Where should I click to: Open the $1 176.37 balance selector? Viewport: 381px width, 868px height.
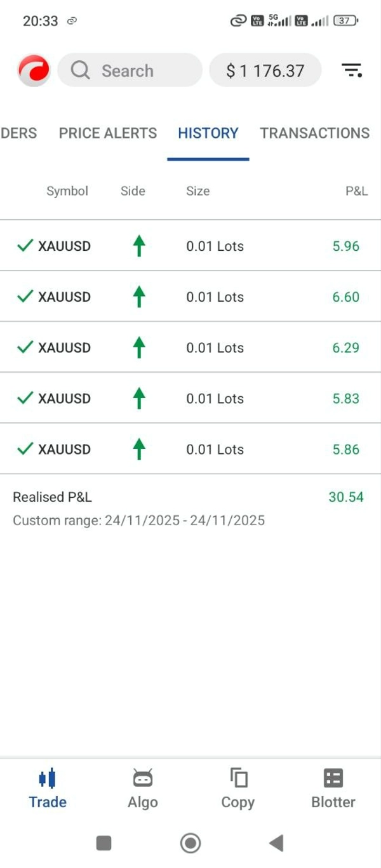tap(265, 70)
